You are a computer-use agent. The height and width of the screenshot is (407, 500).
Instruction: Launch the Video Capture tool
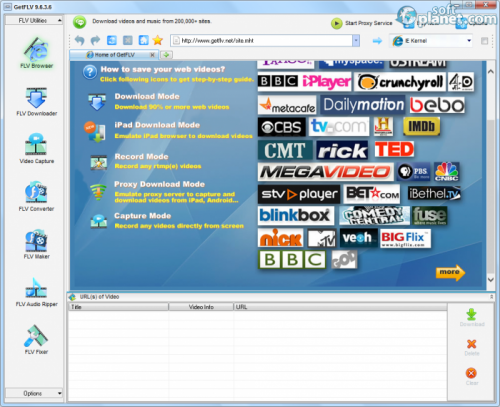coord(36,149)
